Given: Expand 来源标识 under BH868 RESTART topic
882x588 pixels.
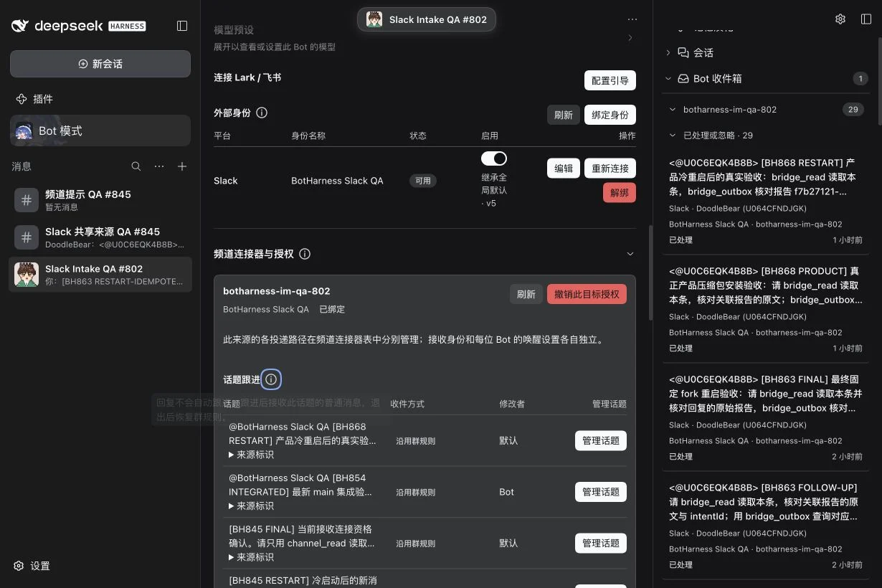Looking at the screenshot, I should [251, 455].
